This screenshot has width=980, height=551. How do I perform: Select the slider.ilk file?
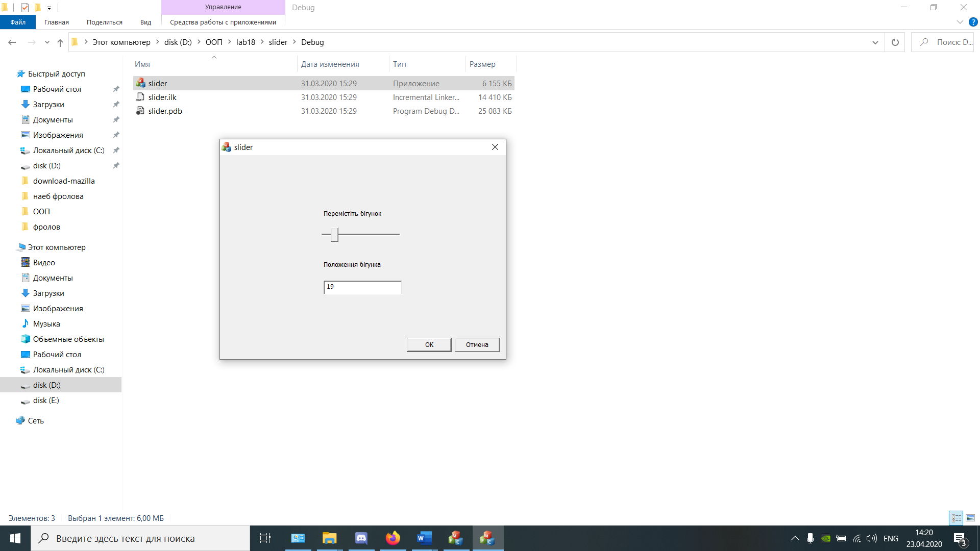coord(324,97)
